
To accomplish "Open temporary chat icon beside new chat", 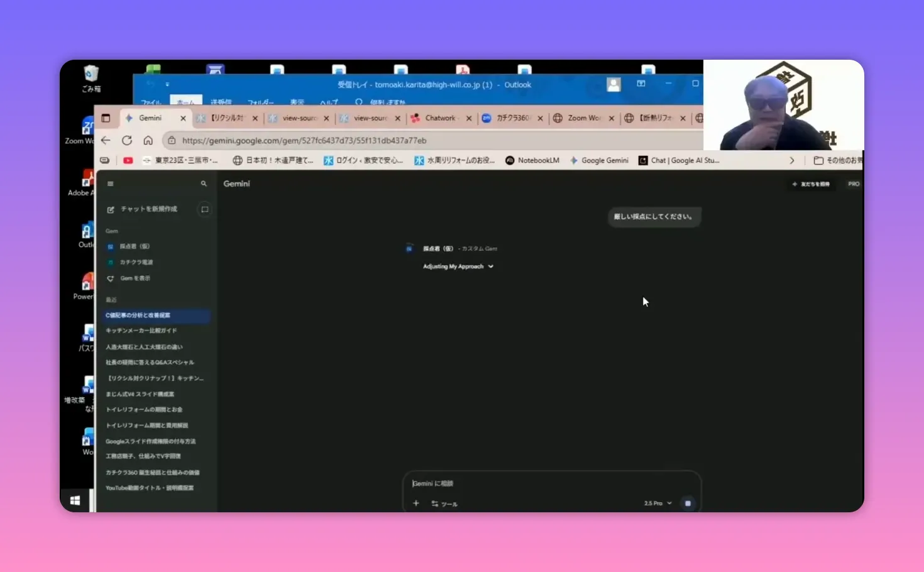I will pyautogui.click(x=204, y=209).
